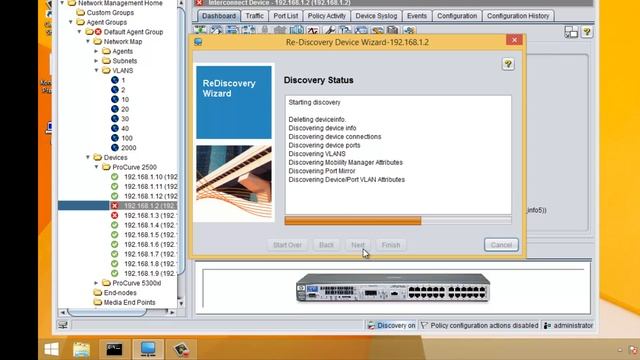Open the Device Syslog tab
Image resolution: width=640 pixels, height=360 pixels.
[x=376, y=16]
